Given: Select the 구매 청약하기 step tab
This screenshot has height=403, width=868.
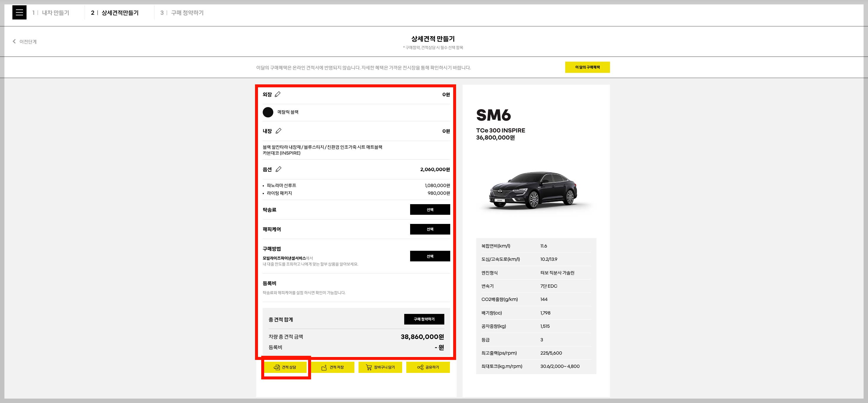Looking at the screenshot, I should click(187, 13).
